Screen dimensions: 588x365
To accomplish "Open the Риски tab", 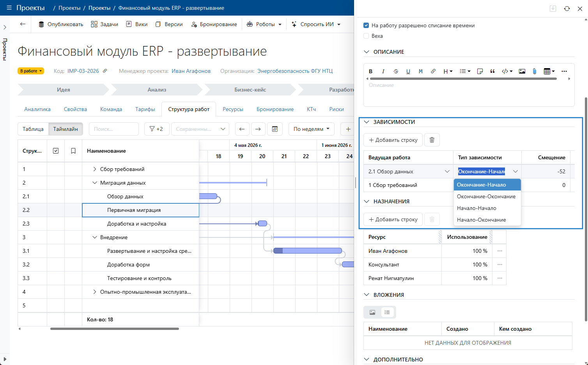I will [x=337, y=109].
